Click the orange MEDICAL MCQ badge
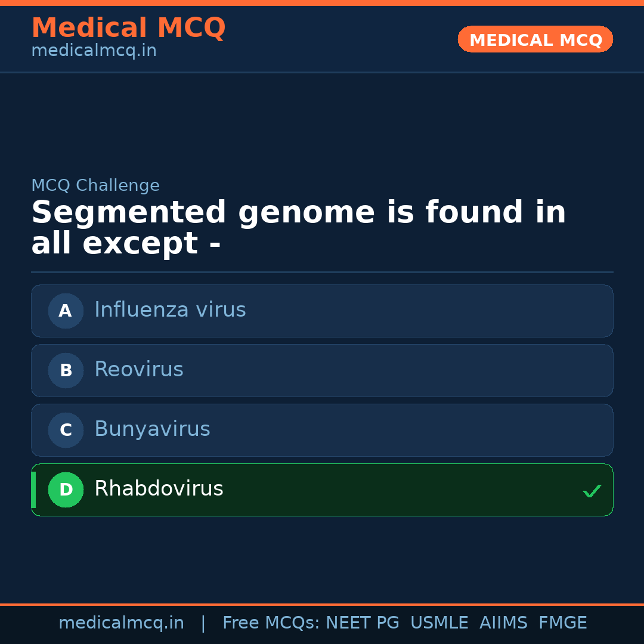This screenshot has width=644, height=644. pos(535,40)
